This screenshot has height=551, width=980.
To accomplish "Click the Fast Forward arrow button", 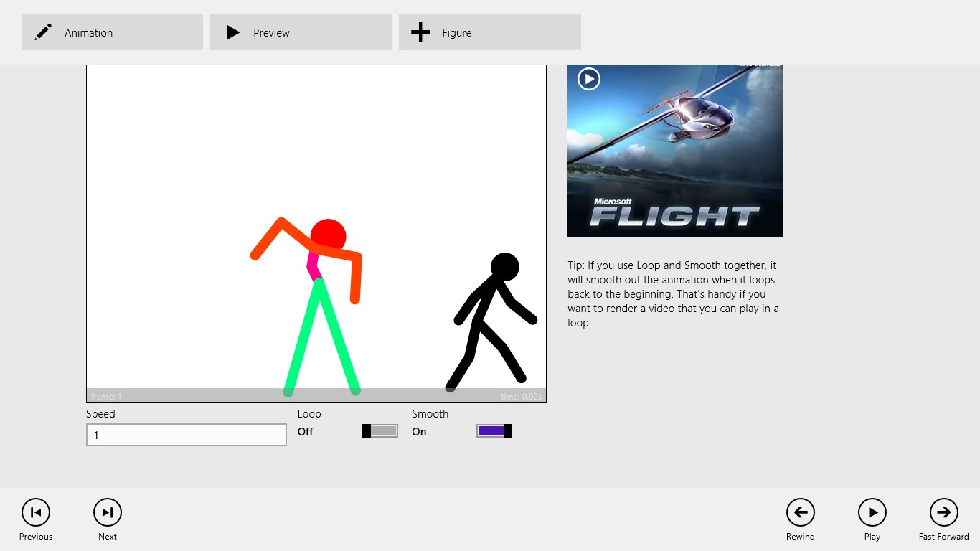I will [x=943, y=512].
